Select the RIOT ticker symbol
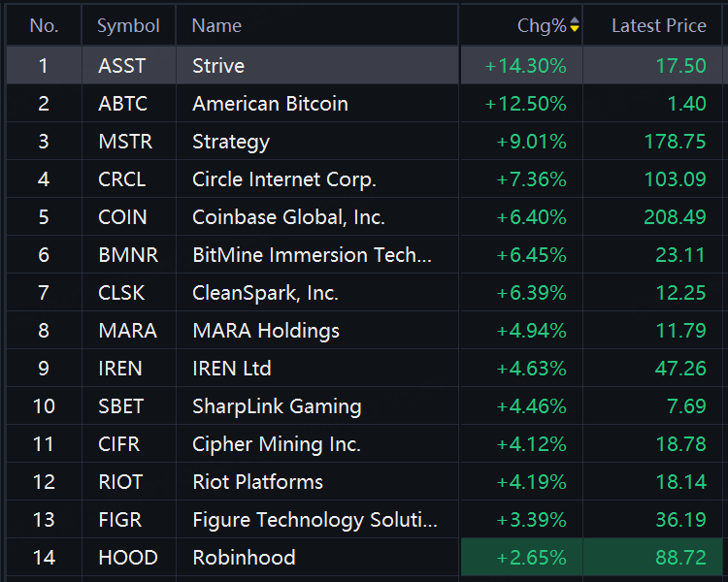This screenshot has height=582, width=728. [x=120, y=482]
